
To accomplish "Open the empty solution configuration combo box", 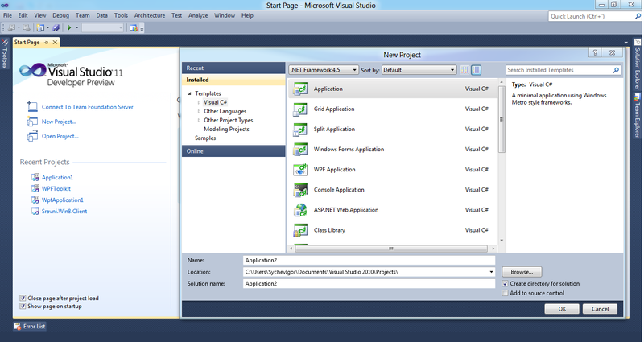I will click(x=103, y=27).
